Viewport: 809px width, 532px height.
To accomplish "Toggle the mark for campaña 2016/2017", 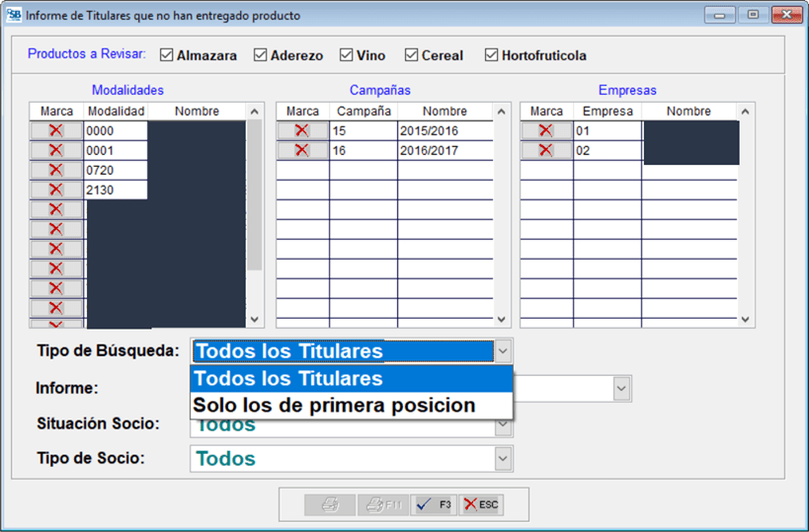I will pos(302,150).
